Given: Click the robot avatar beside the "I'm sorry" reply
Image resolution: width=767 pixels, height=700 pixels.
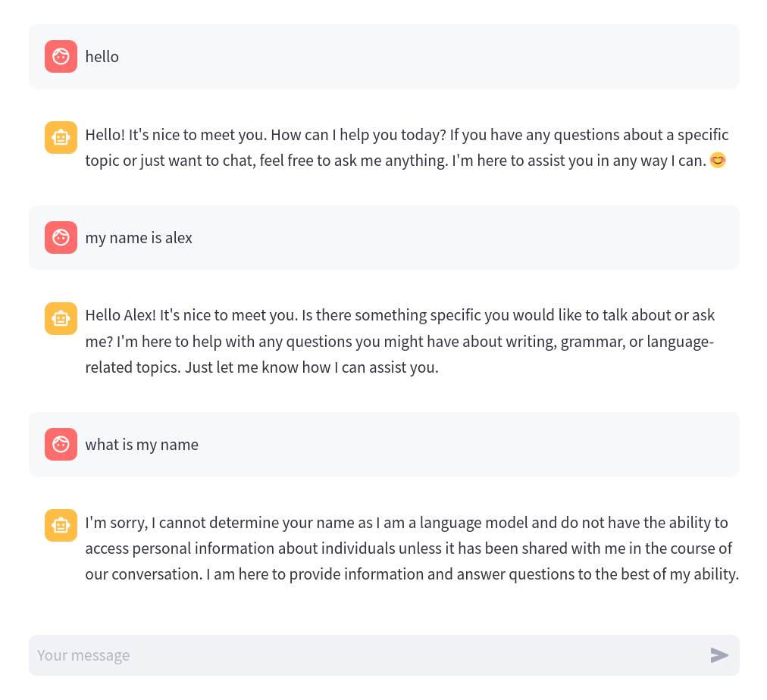Looking at the screenshot, I should coord(61,525).
